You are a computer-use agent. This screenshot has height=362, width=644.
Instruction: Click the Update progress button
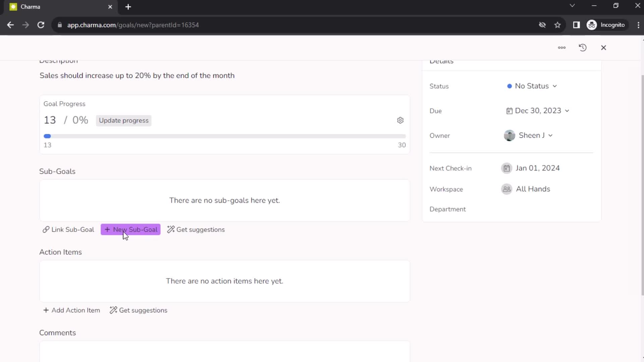pyautogui.click(x=124, y=120)
